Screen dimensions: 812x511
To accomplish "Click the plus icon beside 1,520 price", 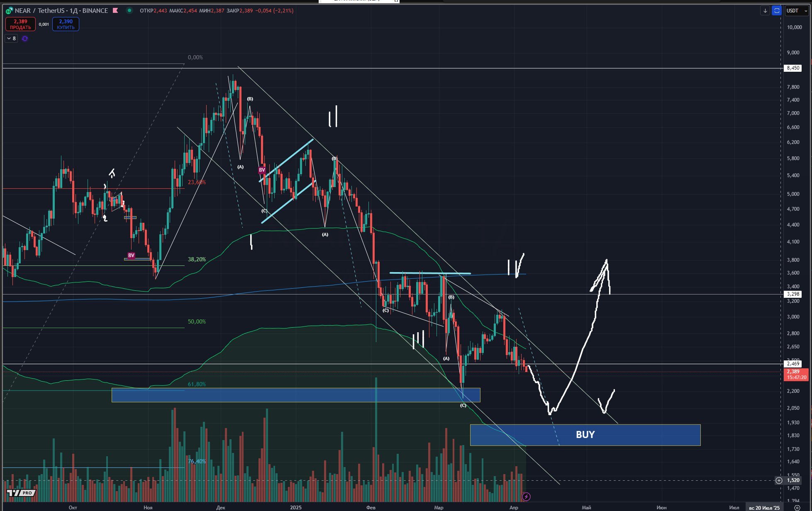I will pyautogui.click(x=779, y=480).
